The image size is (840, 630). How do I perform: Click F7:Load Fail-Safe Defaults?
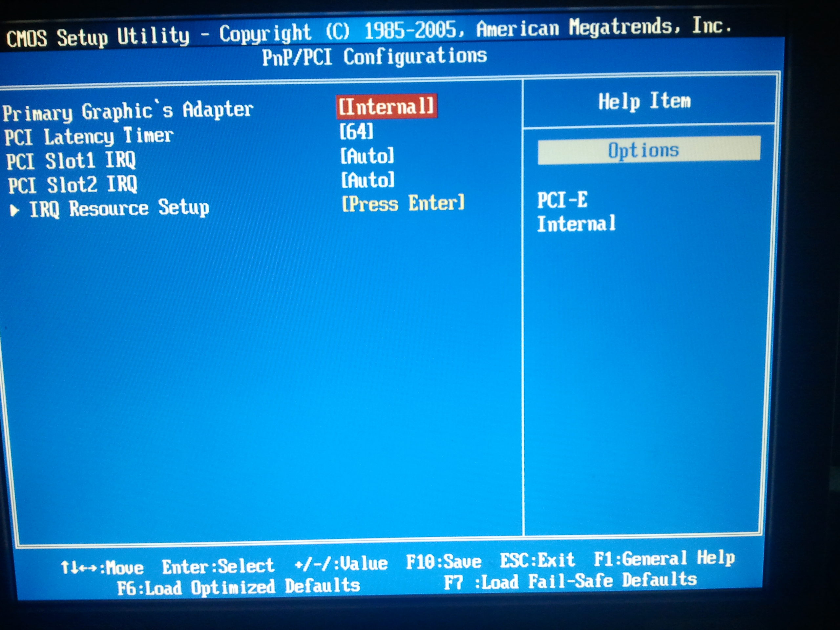[570, 581]
